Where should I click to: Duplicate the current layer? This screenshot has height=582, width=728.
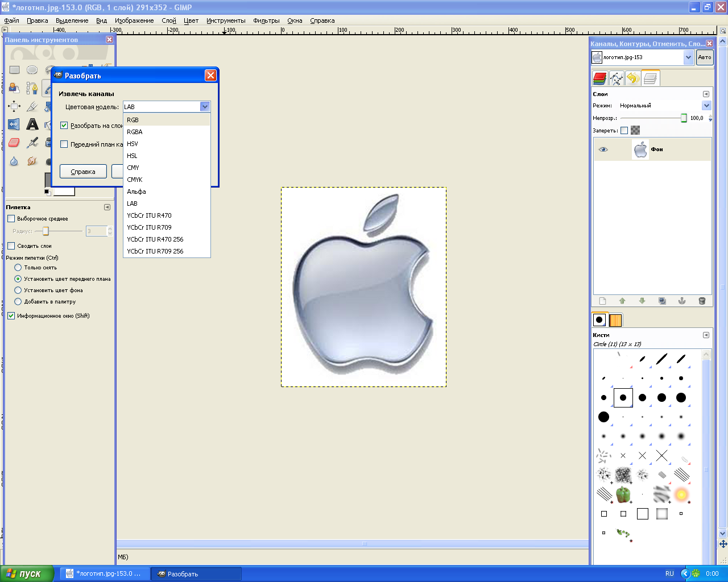[662, 301]
